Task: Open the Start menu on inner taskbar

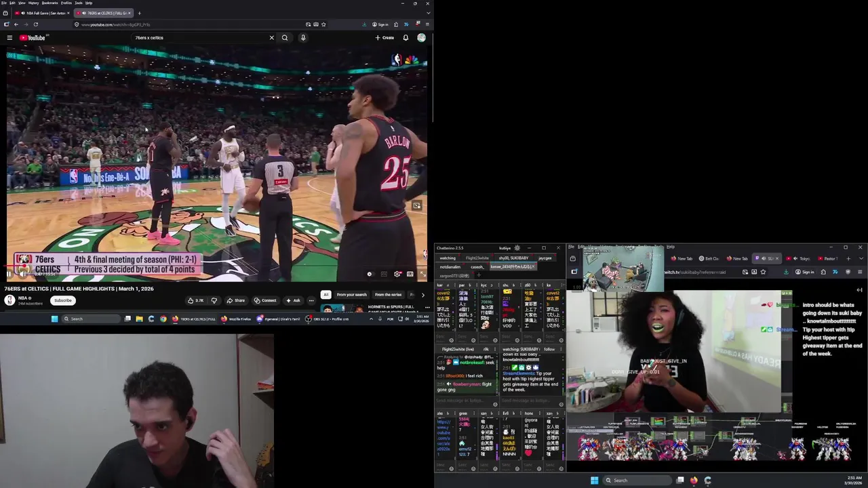Action: 55,319
